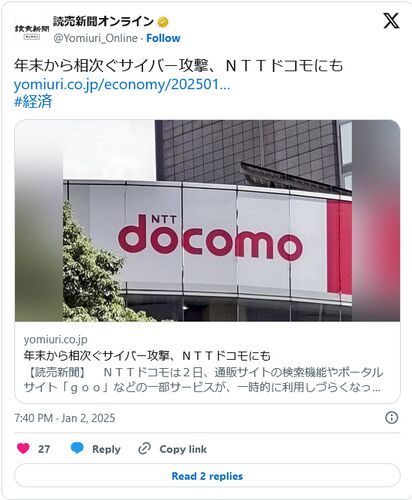Follow the Yomiuri_Online account

click(163, 38)
